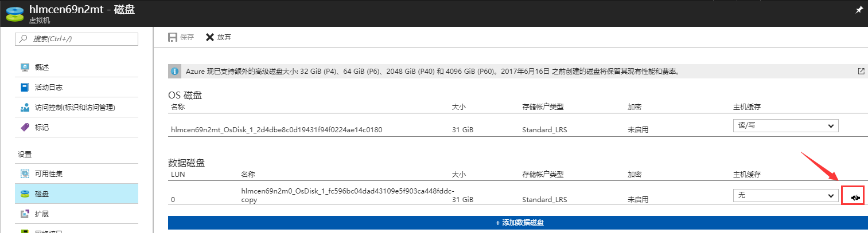Viewport: 868px width, 233px height.
Task: Open the OS disk hlmcen69n2mt_OsDisk entry
Action: (277, 129)
